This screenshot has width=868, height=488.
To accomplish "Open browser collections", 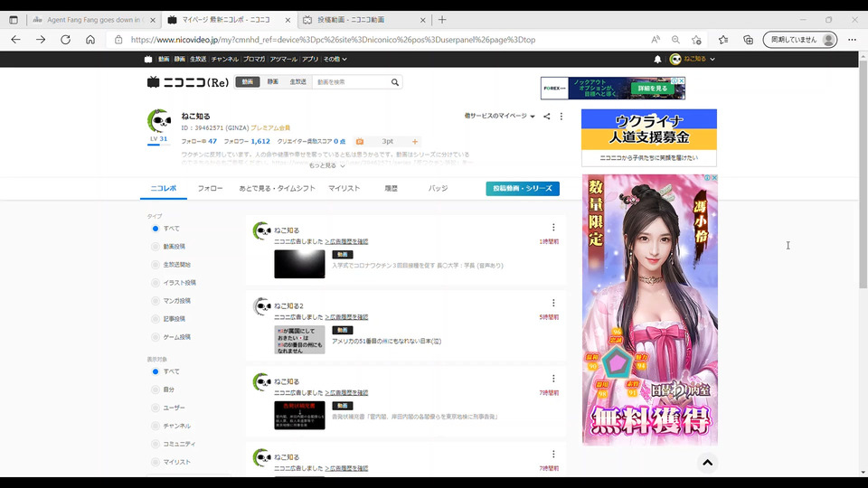I will [748, 40].
